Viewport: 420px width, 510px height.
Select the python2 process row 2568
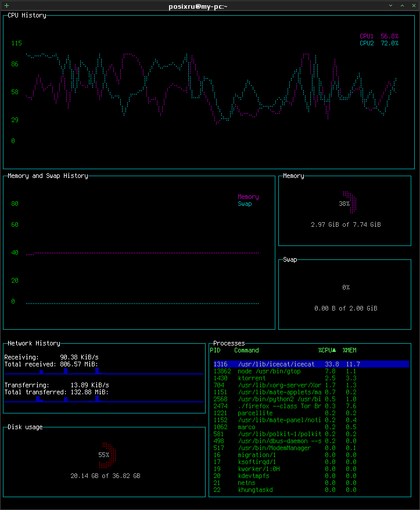click(311, 399)
